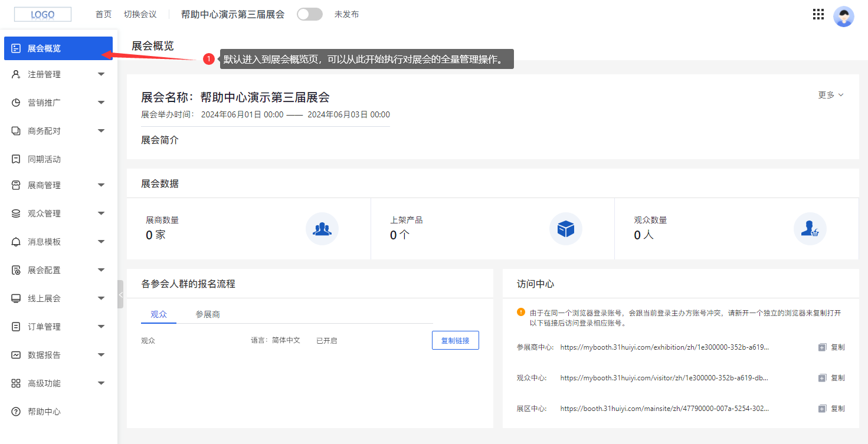
Task: Click the 商务配对 sidebar icon
Action: tap(16, 130)
